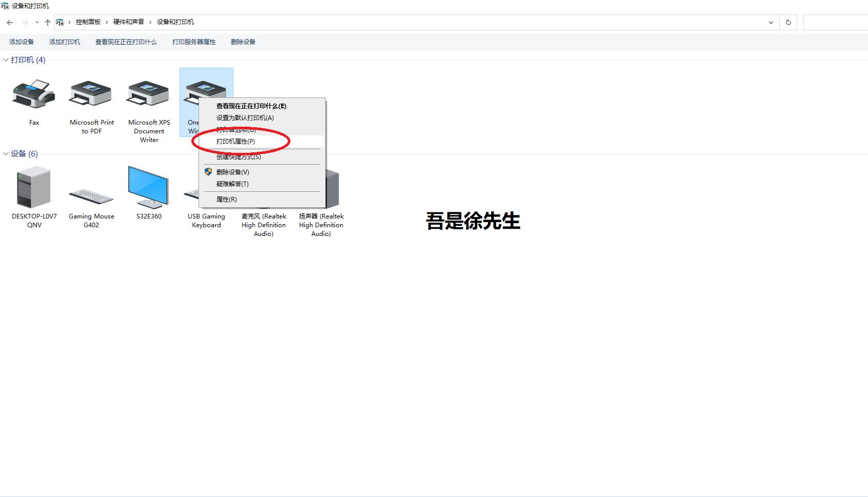Click the shield icon beside 删除设备(V)

[208, 172]
